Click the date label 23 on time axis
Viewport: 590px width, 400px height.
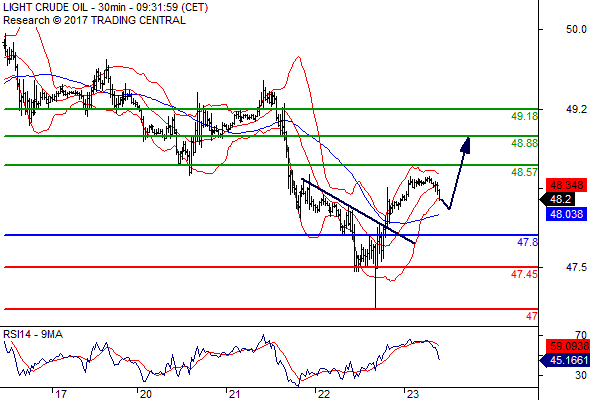click(413, 394)
